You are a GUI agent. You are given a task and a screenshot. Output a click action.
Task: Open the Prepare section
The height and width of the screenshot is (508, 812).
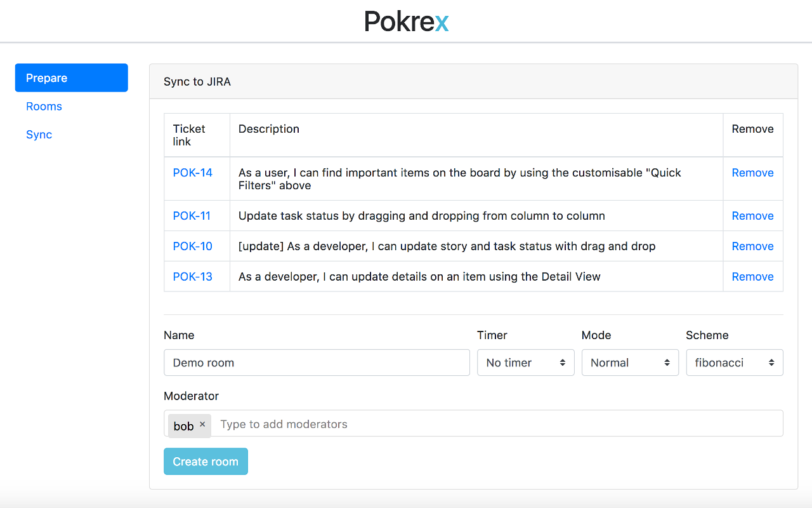click(72, 77)
